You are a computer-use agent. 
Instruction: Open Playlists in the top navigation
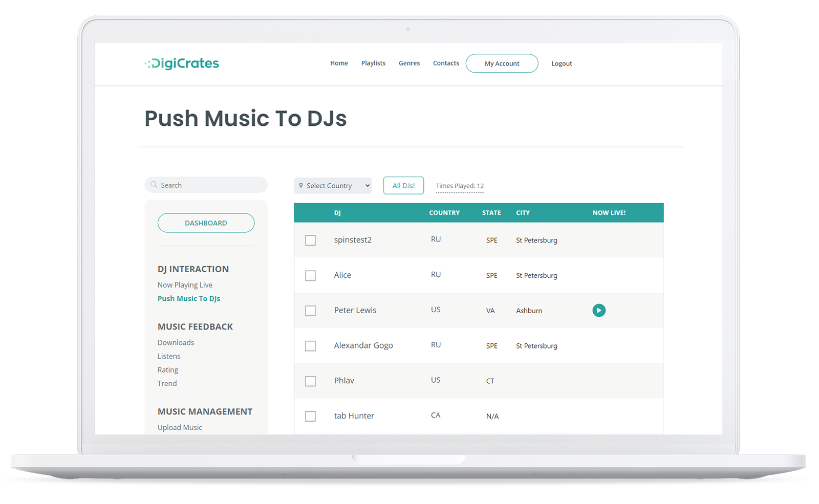point(373,63)
